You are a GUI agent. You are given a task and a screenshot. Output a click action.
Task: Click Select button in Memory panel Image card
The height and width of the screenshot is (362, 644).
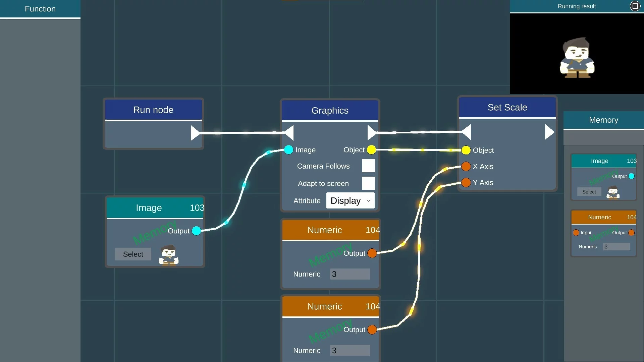(x=589, y=192)
